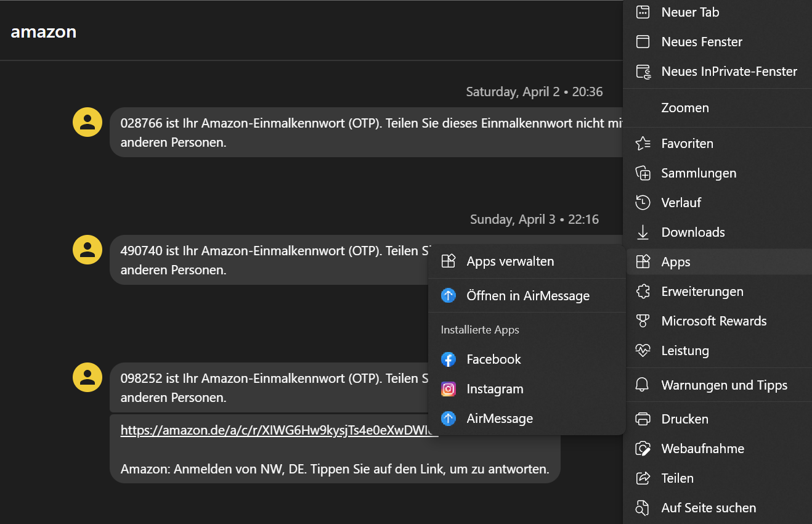The image size is (812, 524).
Task: Click the Leistung heartbeat icon
Action: coord(643,351)
